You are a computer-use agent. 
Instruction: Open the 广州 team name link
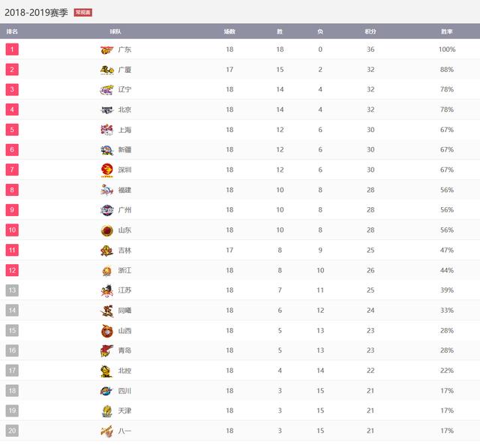(124, 210)
